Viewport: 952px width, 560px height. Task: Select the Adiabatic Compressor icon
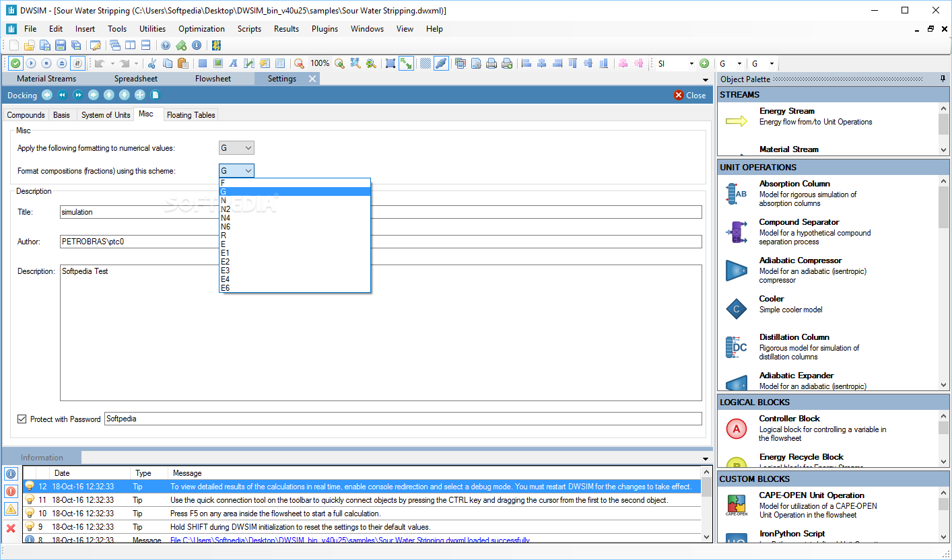[x=737, y=271]
